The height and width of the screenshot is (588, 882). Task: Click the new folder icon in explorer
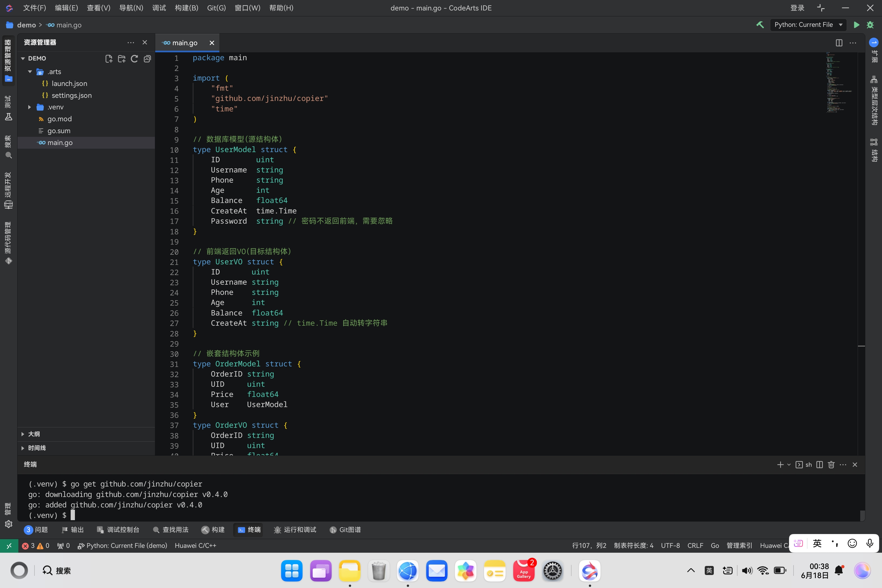tap(122, 59)
